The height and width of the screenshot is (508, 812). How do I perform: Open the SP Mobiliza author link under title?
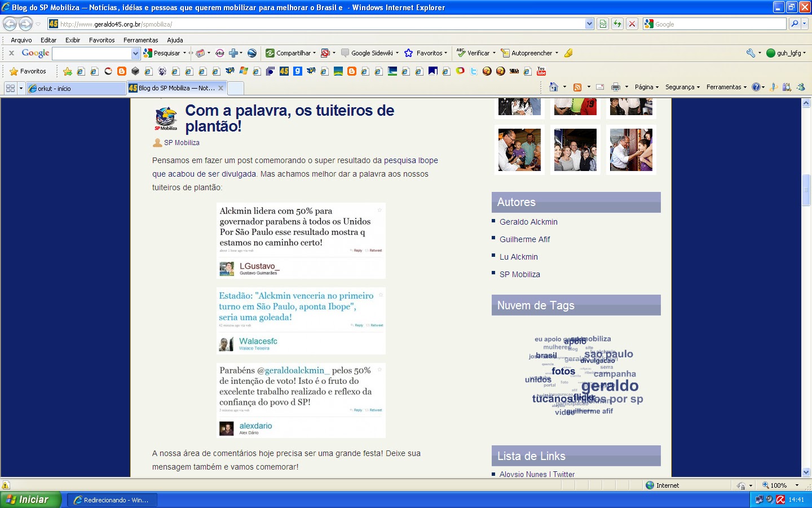tap(182, 143)
